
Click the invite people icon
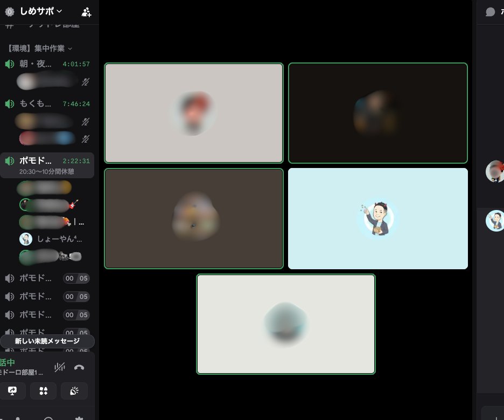[x=86, y=12]
